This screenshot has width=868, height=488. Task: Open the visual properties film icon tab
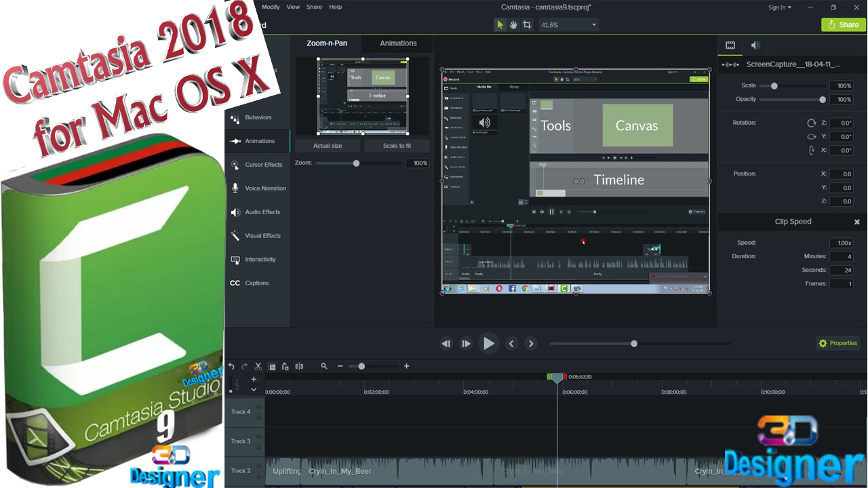pyautogui.click(x=730, y=45)
